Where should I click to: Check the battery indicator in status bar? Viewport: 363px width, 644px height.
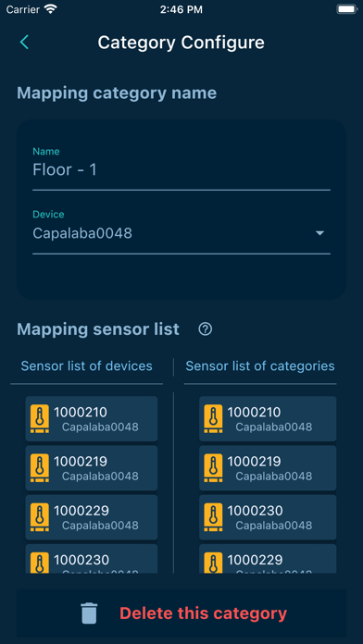(346, 9)
